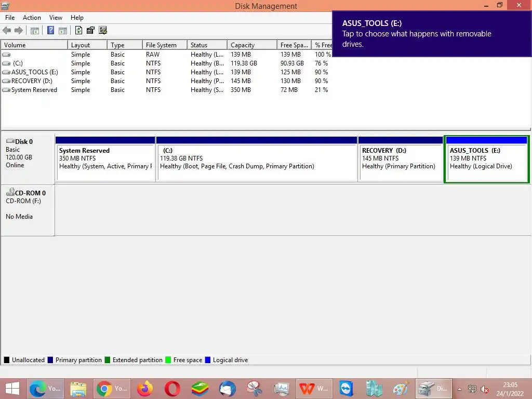Viewport: 532px width, 399px height.
Task: Switch to the Google Chrome taskbar window
Action: coord(112,389)
